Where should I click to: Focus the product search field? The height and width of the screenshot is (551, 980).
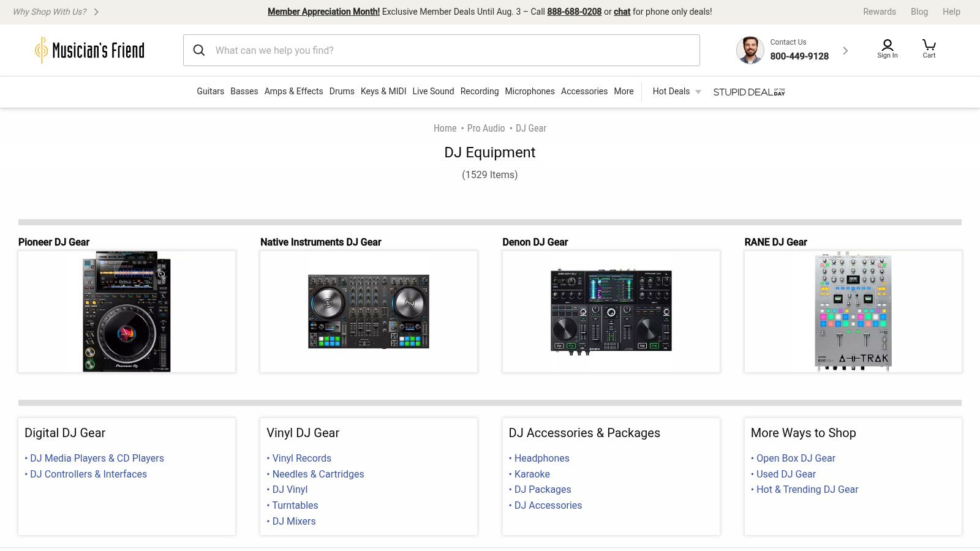click(442, 50)
